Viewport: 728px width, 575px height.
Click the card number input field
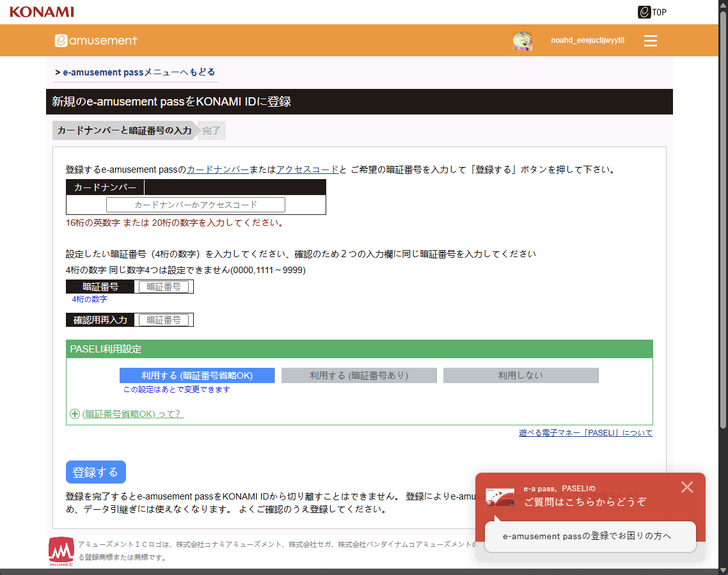pos(195,205)
